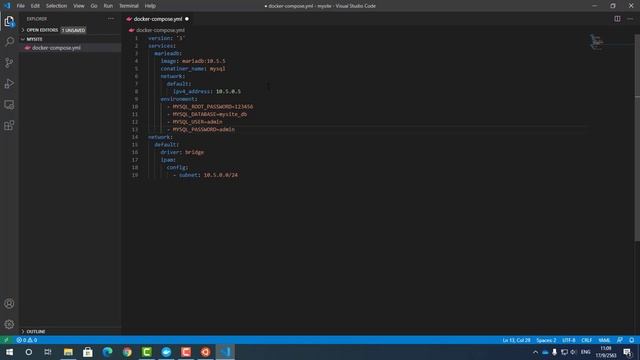The height and width of the screenshot is (360, 640).
Task: Show hidden system tray icons
Action: (535, 352)
